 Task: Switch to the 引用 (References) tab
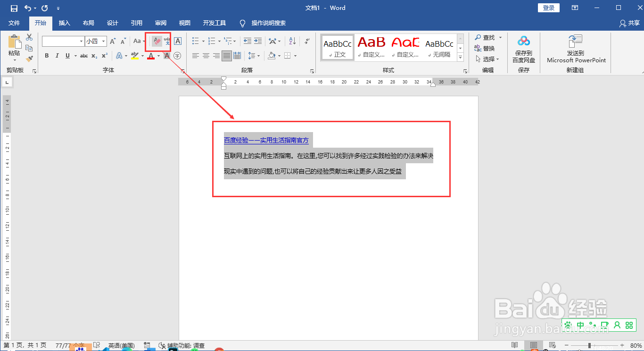tap(137, 23)
